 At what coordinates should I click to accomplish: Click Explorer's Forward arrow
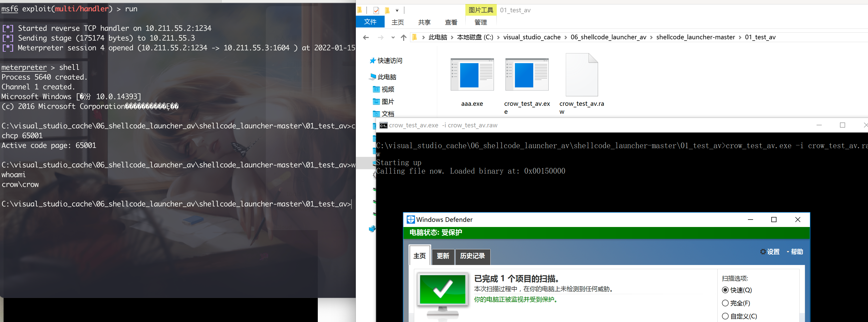click(x=381, y=37)
